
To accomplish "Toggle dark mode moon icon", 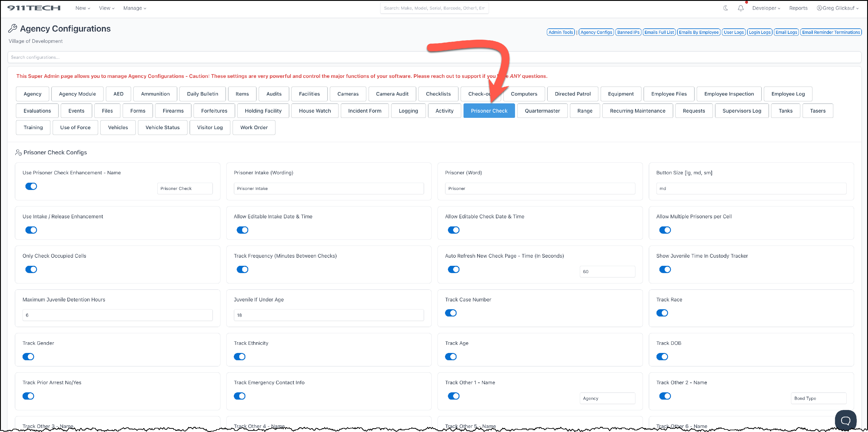I will 725,8.
